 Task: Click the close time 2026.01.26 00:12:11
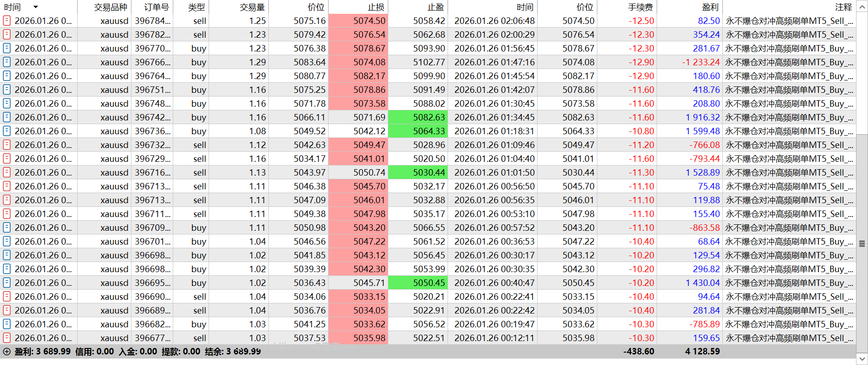(494, 338)
